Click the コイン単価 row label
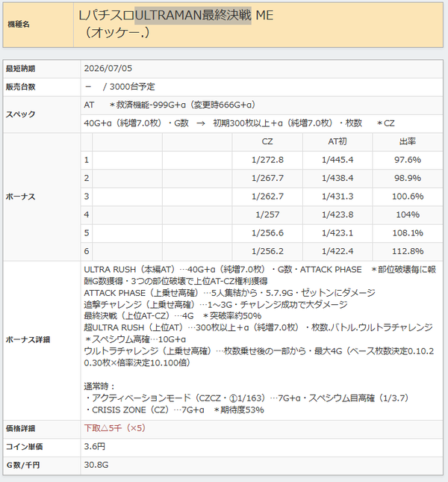The image size is (448, 482). coord(24,447)
